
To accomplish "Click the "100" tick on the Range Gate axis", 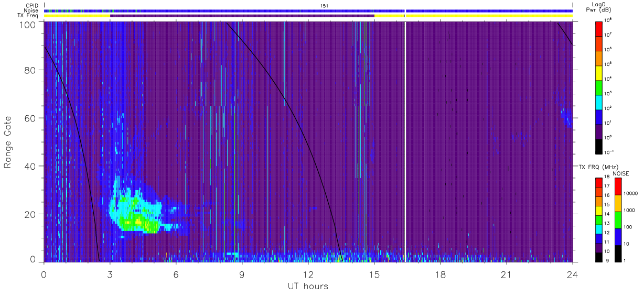I will [28, 25].
